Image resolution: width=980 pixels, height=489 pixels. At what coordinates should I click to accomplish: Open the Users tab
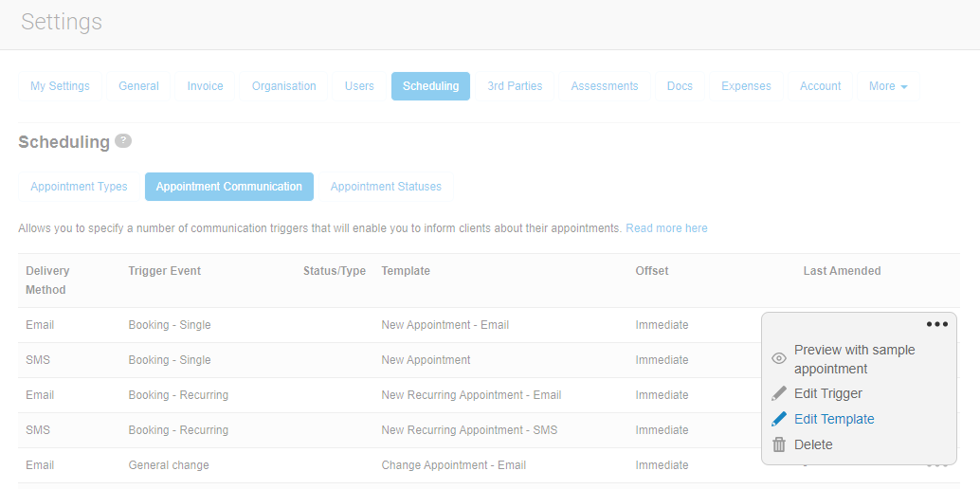click(359, 86)
